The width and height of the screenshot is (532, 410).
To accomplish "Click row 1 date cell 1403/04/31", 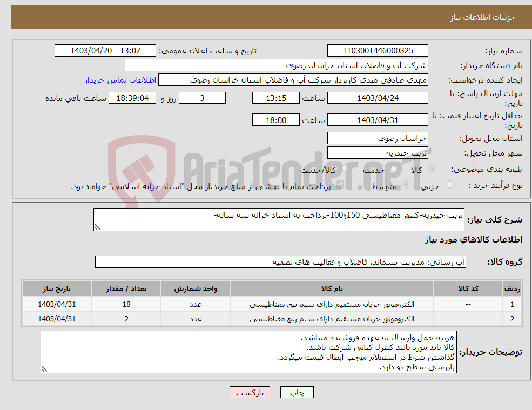I will pyautogui.click(x=57, y=304).
